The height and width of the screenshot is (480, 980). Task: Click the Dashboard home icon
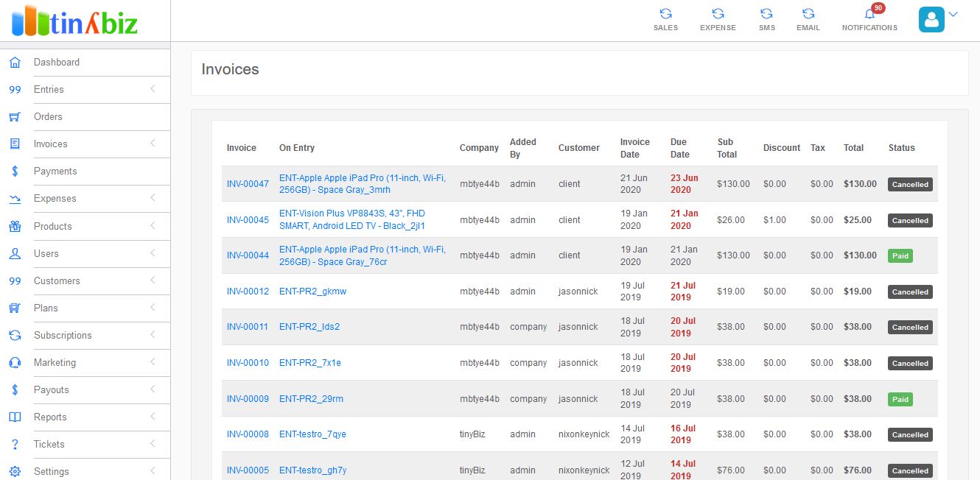pyautogui.click(x=15, y=63)
